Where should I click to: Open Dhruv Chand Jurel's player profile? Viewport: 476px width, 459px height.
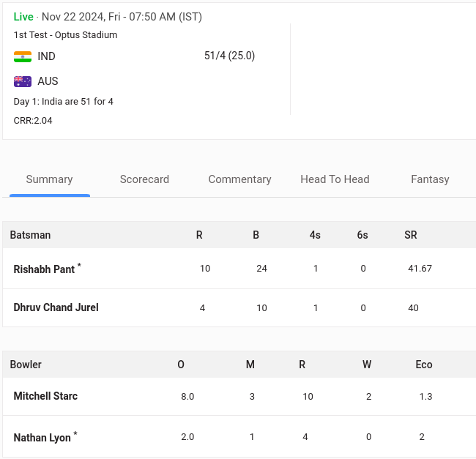click(56, 307)
